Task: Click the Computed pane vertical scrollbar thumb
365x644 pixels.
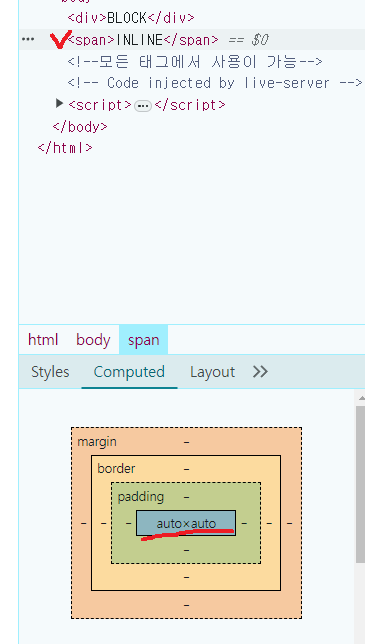Action: point(360,485)
